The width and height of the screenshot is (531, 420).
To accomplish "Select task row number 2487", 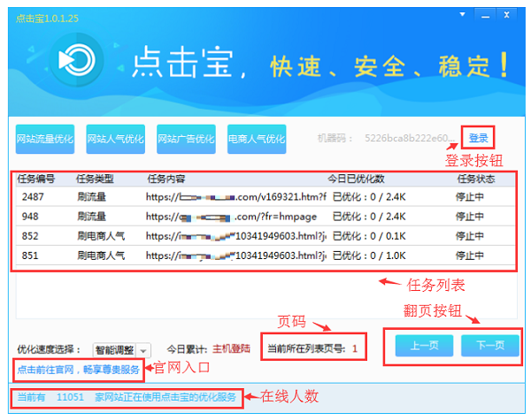I will [x=265, y=195].
